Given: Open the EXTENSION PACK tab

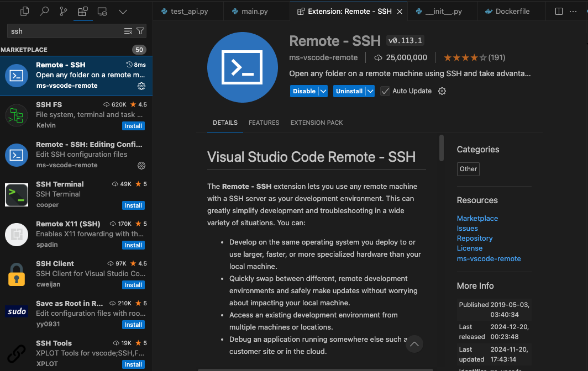Looking at the screenshot, I should (317, 123).
